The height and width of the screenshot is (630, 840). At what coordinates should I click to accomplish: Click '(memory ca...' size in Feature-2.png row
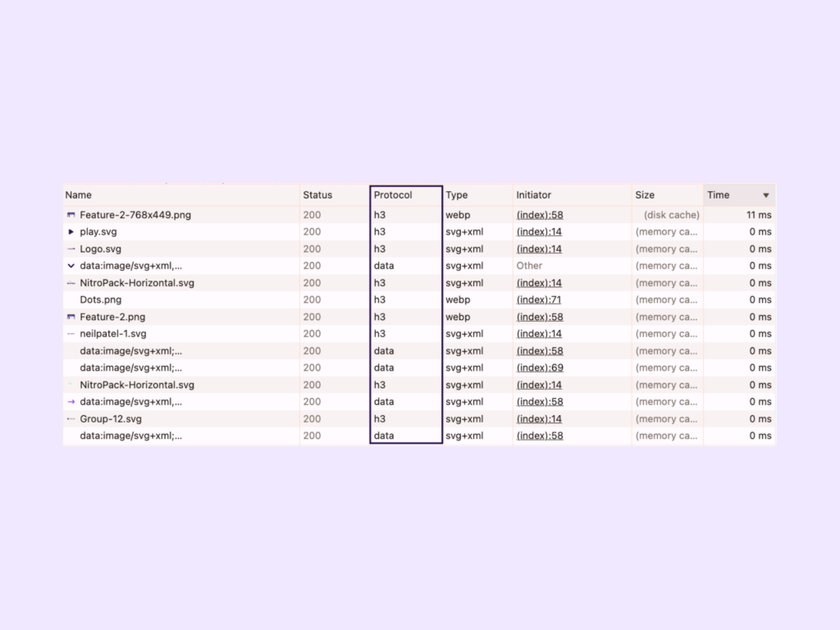666,317
